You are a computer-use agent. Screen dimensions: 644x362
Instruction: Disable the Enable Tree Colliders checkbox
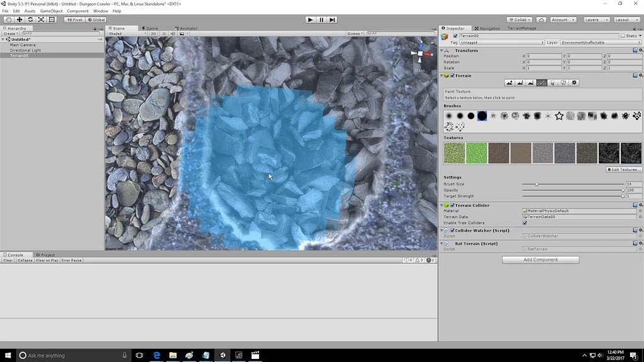525,222
